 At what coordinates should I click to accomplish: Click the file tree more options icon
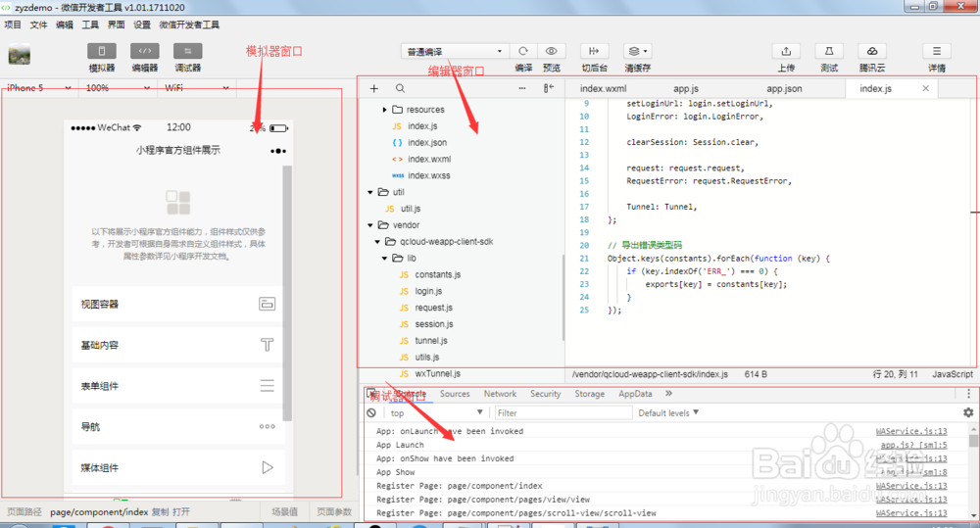[522, 89]
